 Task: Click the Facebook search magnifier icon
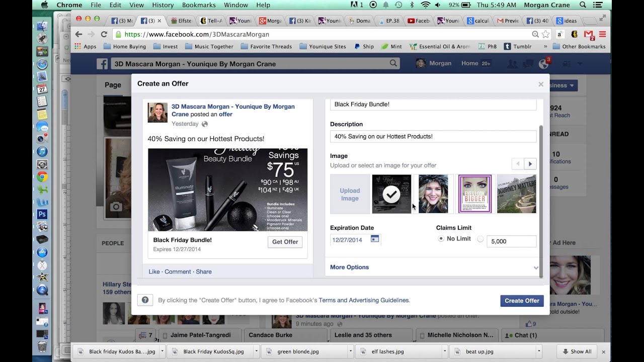(x=393, y=63)
